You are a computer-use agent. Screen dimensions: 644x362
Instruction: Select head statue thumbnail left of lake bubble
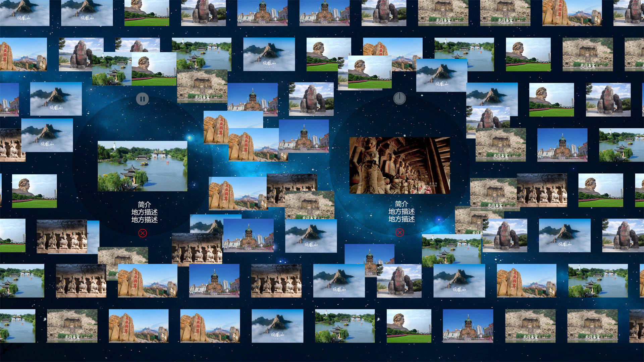(34, 191)
